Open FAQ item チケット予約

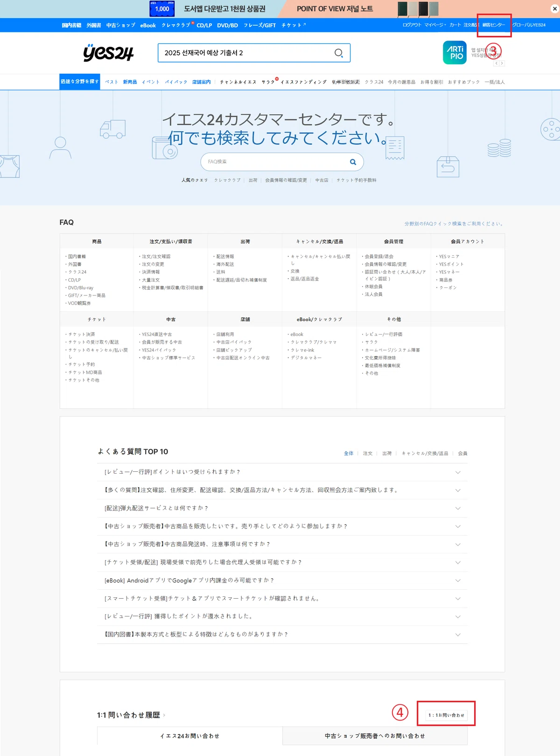tap(82, 364)
